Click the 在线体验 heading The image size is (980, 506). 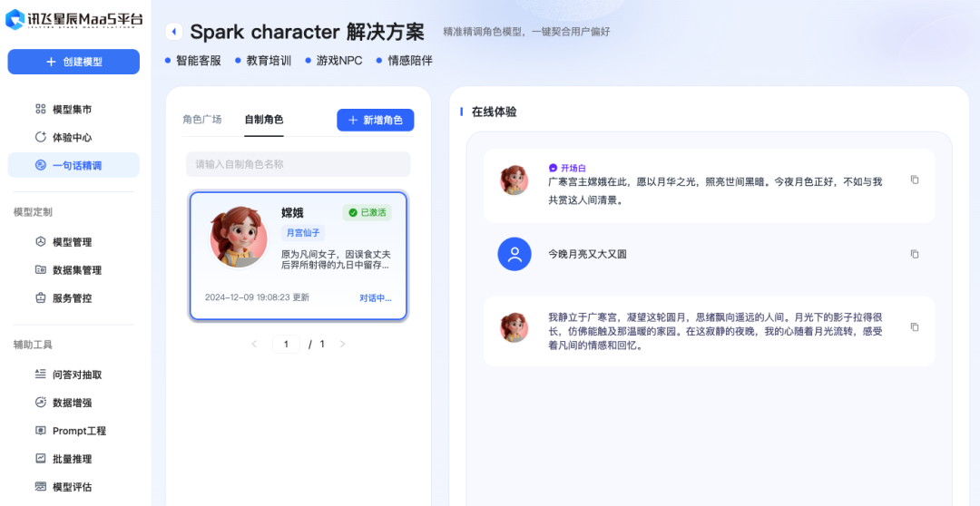(494, 112)
